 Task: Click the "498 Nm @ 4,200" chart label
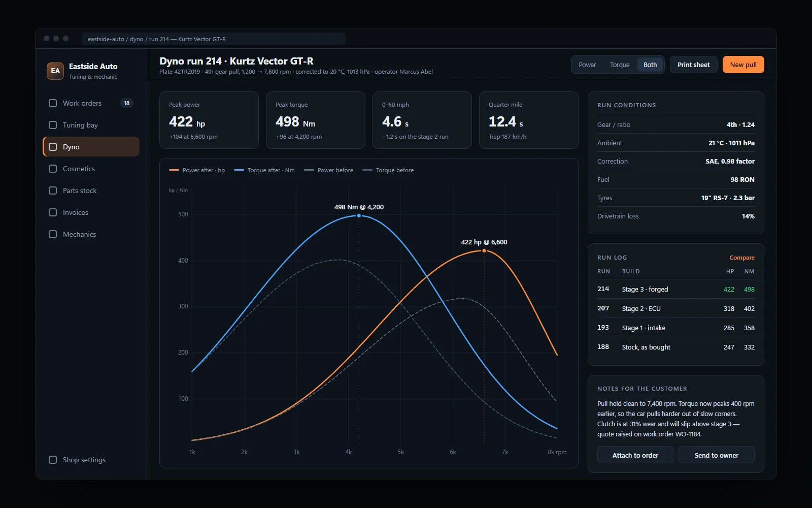pyautogui.click(x=359, y=207)
